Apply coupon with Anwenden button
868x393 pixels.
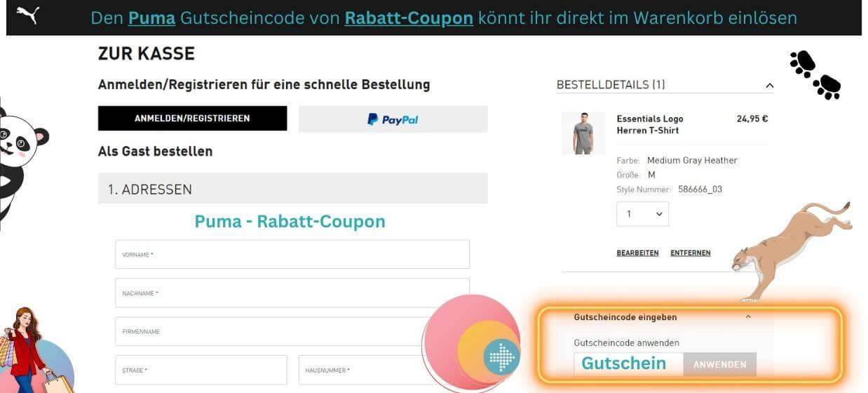(x=720, y=364)
